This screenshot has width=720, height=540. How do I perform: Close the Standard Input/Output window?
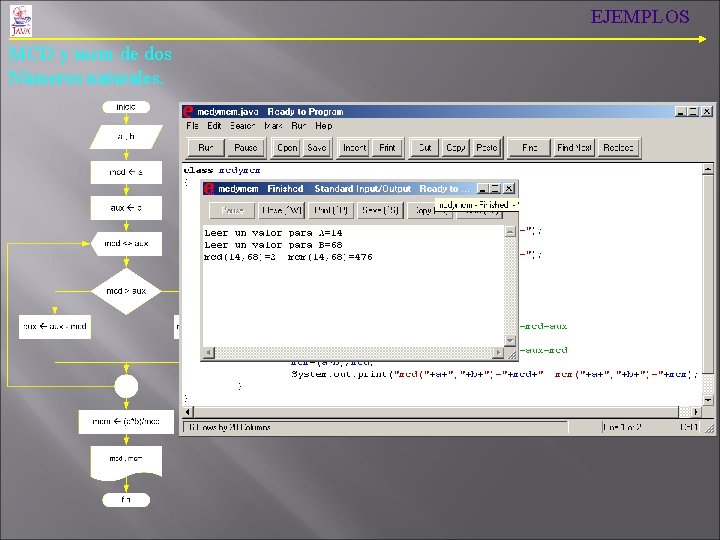509,189
